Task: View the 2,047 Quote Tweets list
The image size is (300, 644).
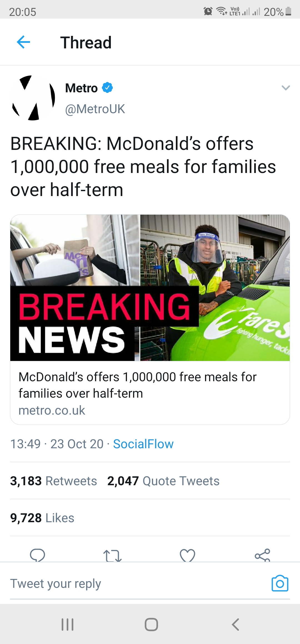Action: (163, 481)
